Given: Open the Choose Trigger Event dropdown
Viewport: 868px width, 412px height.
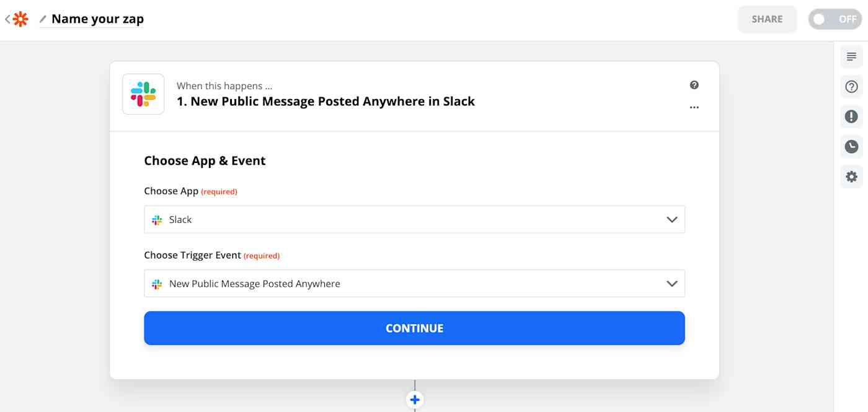Looking at the screenshot, I should 414,283.
